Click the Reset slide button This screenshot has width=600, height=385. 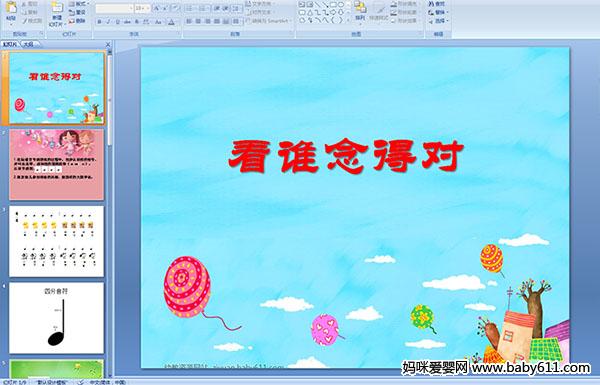[77, 12]
